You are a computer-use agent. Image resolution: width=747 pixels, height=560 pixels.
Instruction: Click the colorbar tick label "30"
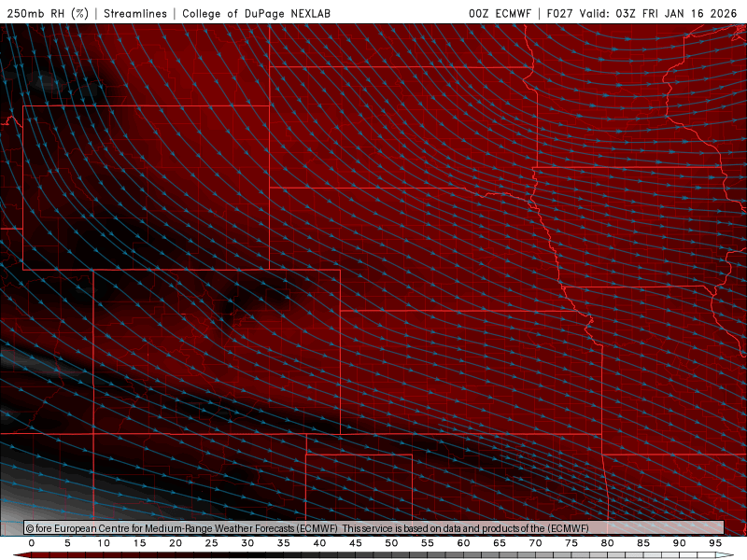pos(247,543)
